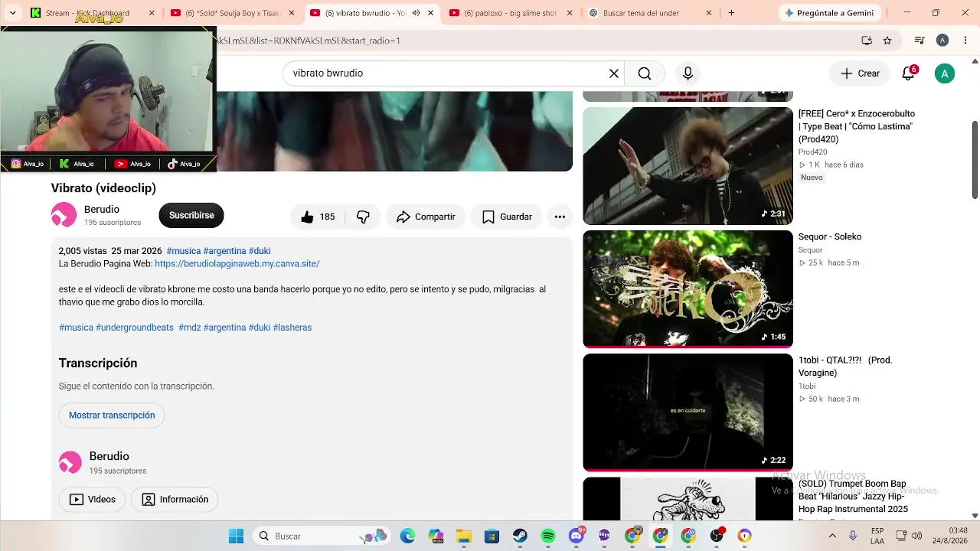Start voice search with the microphone

[x=688, y=73]
